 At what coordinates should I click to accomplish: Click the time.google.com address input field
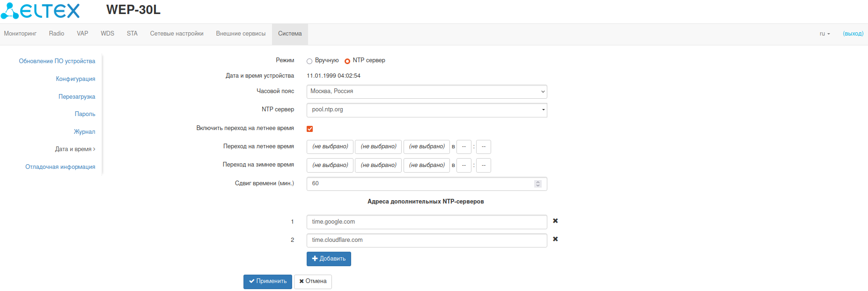(x=427, y=222)
